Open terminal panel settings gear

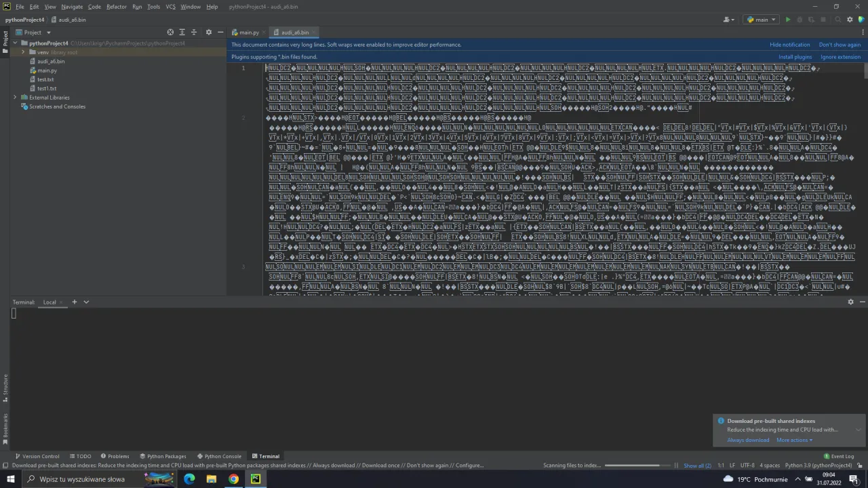pyautogui.click(x=850, y=302)
